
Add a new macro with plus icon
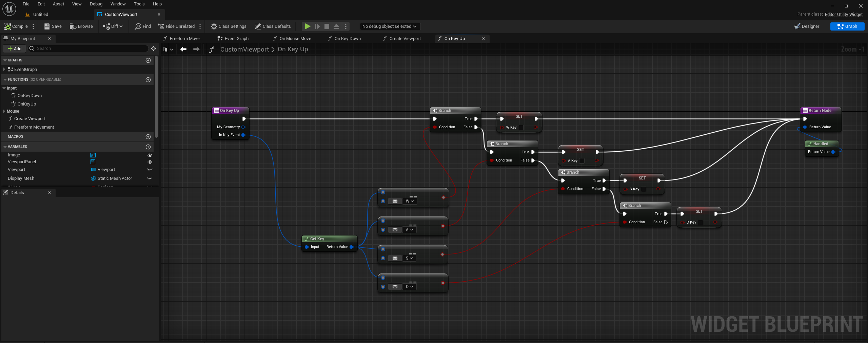[x=148, y=137]
